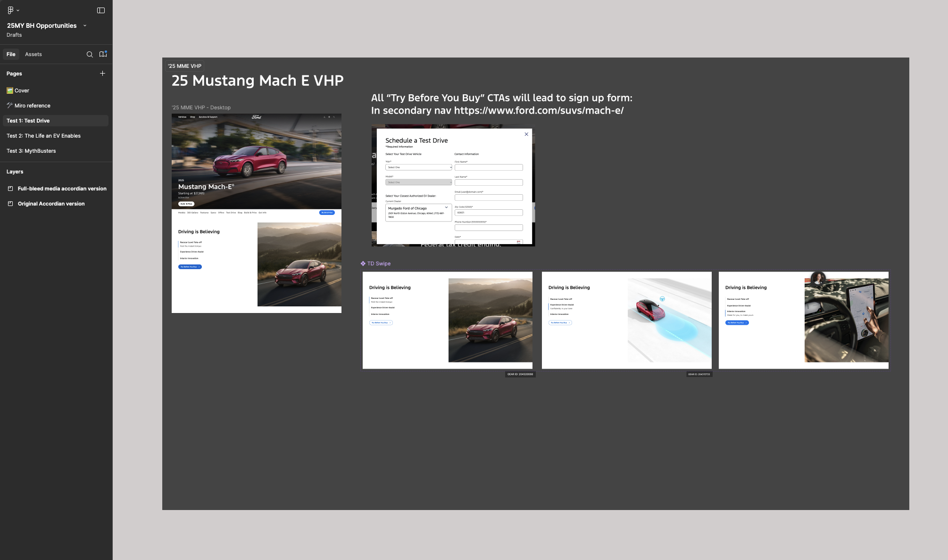Click the GEAR ID tag under the second swipe frame
The height and width of the screenshot is (560, 948).
click(699, 374)
